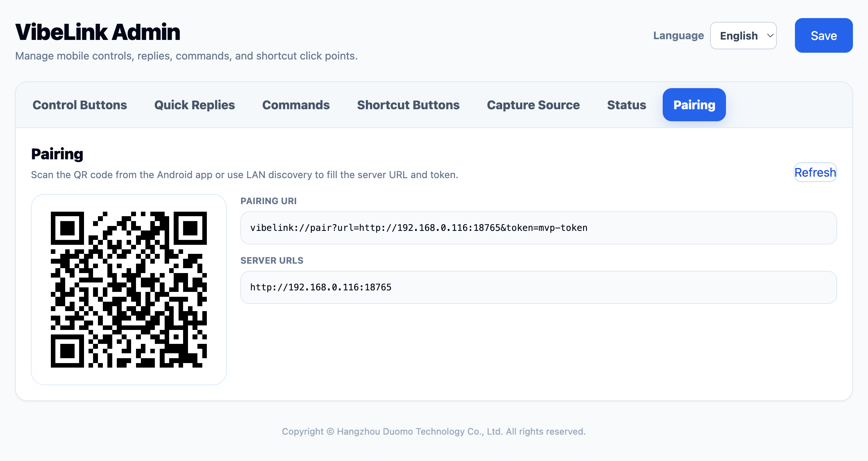The image size is (868, 461).
Task: Expand the English language dropdown
Action: (743, 35)
